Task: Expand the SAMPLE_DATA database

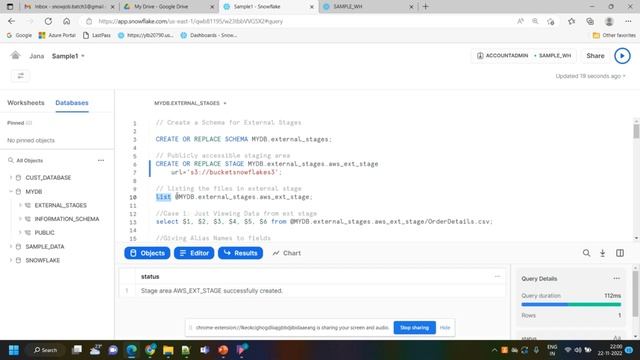Action: click(11, 247)
